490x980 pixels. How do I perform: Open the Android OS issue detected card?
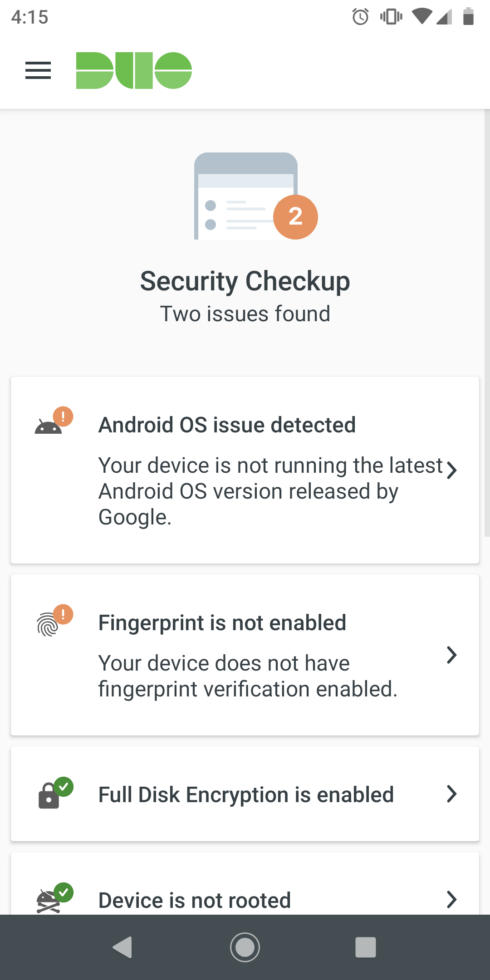pyautogui.click(x=245, y=470)
